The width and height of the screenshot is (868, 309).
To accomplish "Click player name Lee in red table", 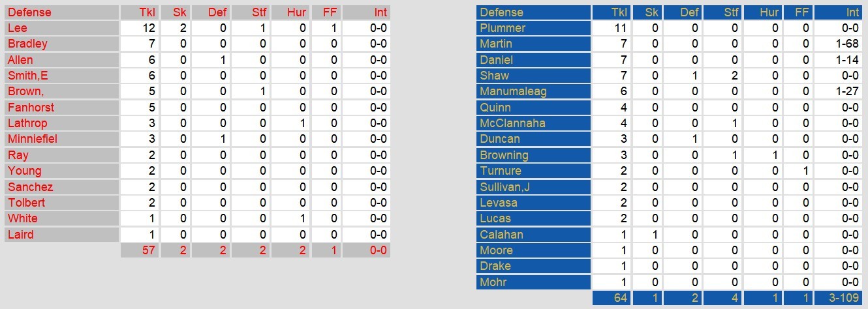I will coord(18,28).
